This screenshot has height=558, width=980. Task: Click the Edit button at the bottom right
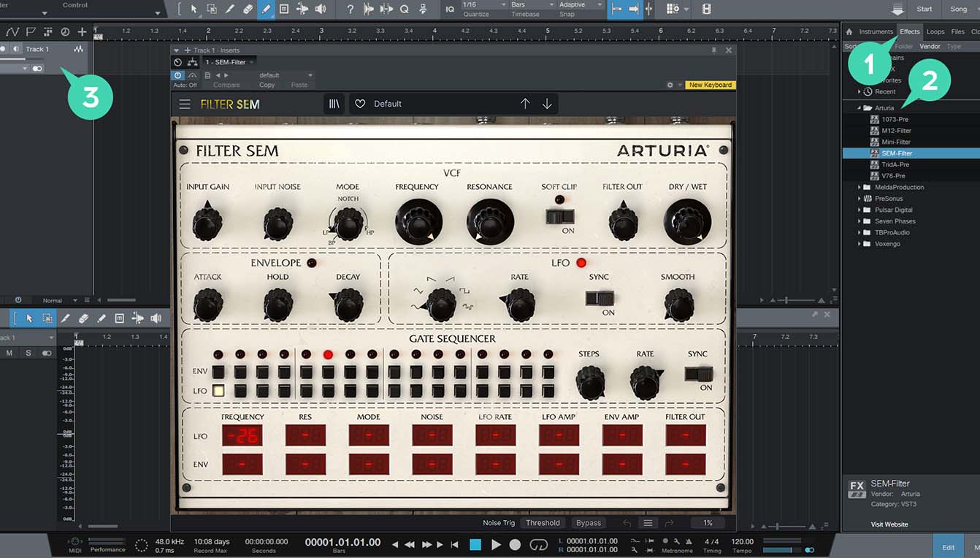pyautogui.click(x=949, y=547)
